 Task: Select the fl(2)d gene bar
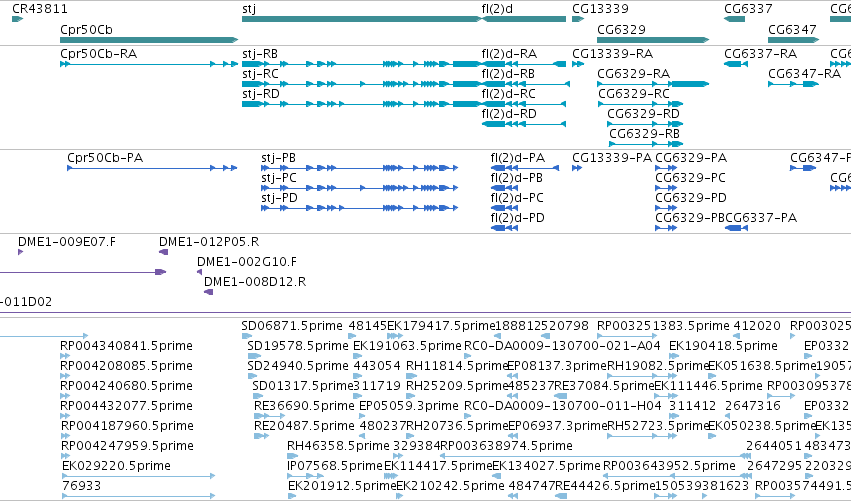tap(524, 19)
